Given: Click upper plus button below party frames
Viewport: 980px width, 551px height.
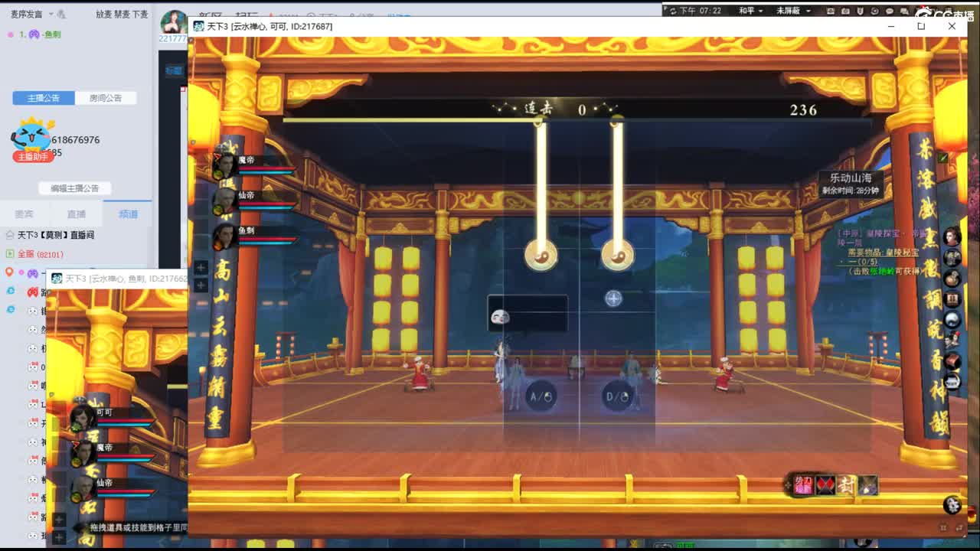Looking at the screenshot, I should (x=201, y=268).
